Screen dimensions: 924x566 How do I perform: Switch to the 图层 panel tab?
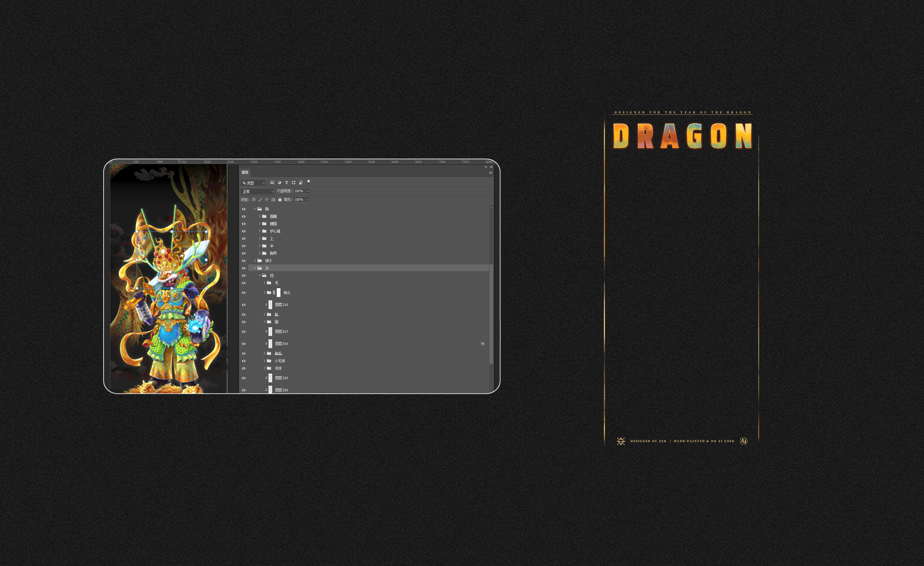[x=244, y=173]
